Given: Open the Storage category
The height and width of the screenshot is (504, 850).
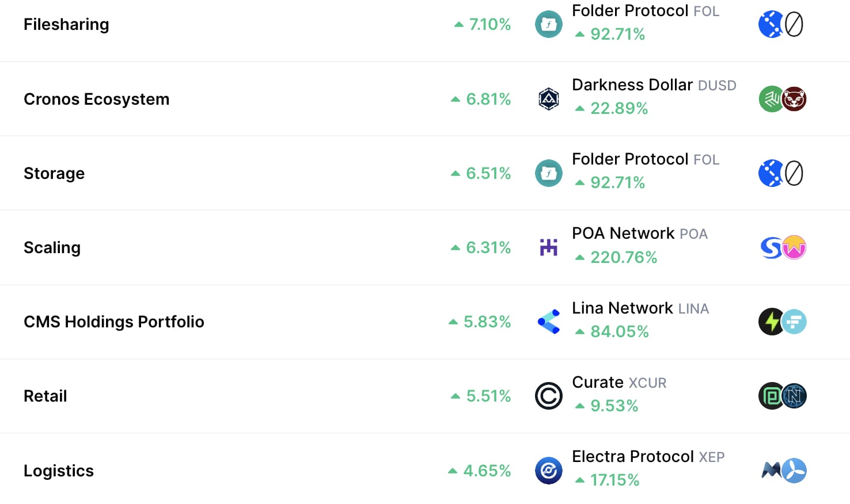Looking at the screenshot, I should [x=54, y=173].
